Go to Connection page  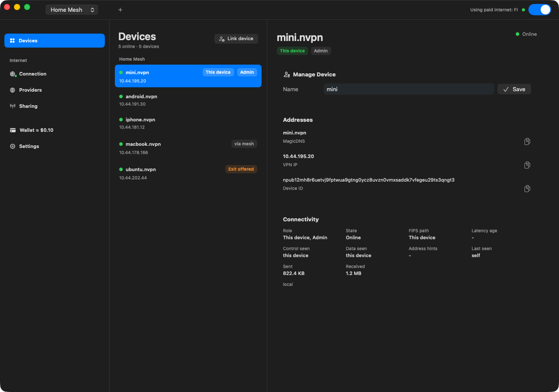(55, 74)
